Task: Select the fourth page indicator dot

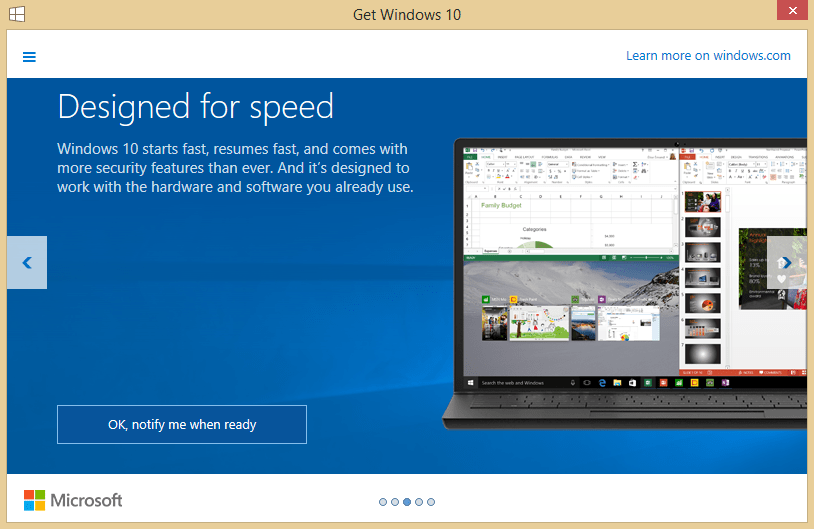Action: pos(419,502)
